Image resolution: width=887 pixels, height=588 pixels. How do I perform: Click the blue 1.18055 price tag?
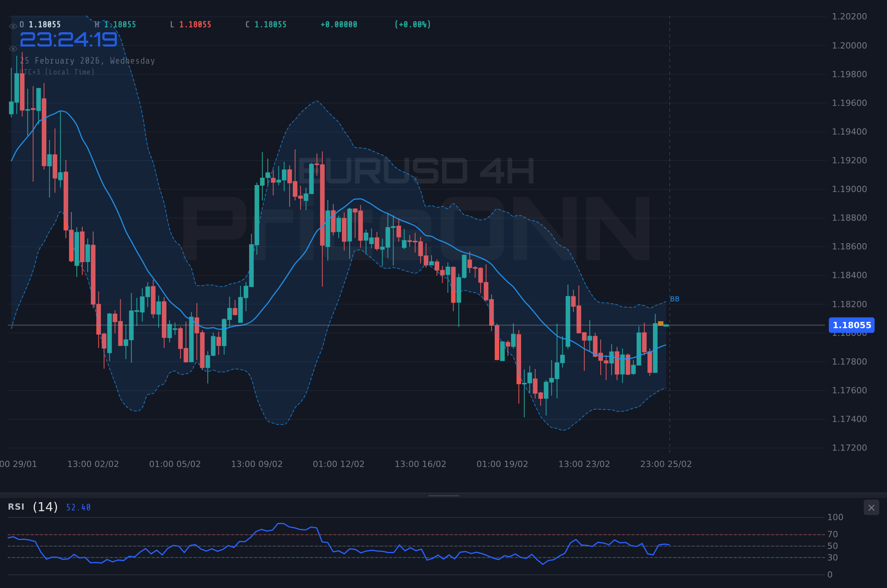(852, 325)
